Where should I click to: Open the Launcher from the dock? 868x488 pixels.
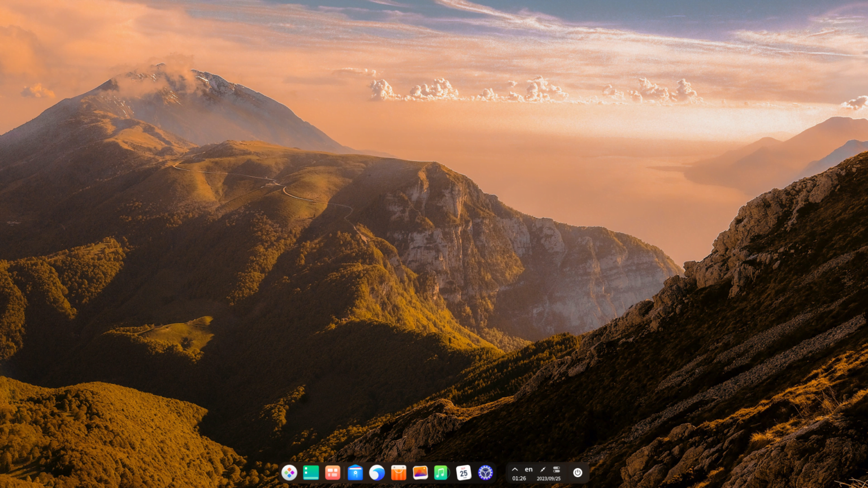(289, 473)
